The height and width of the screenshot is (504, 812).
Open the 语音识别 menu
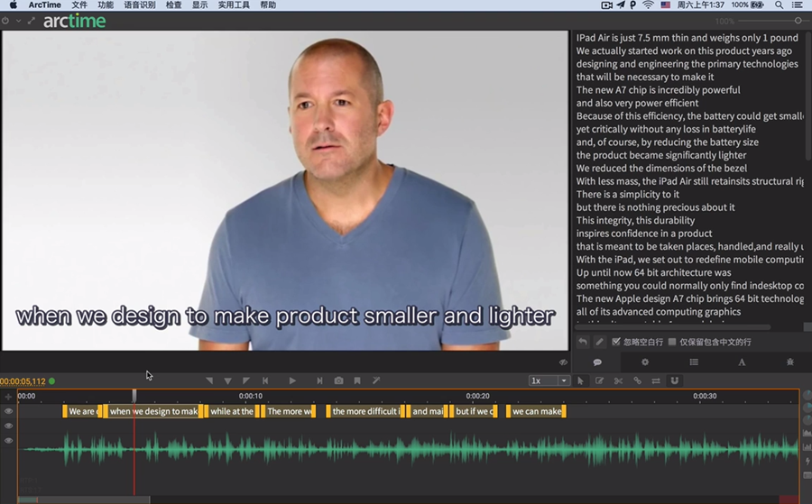coord(139,5)
